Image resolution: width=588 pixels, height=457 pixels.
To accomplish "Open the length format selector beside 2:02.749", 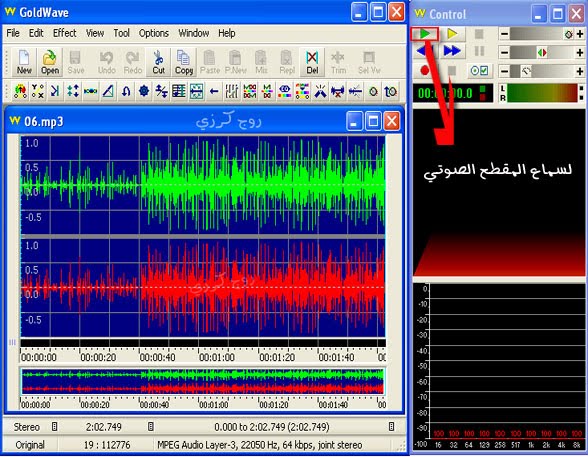I will (150, 427).
